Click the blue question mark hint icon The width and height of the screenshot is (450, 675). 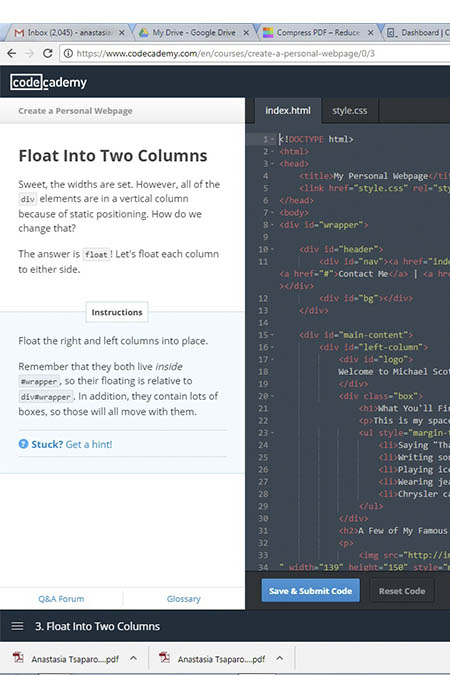pos(23,444)
